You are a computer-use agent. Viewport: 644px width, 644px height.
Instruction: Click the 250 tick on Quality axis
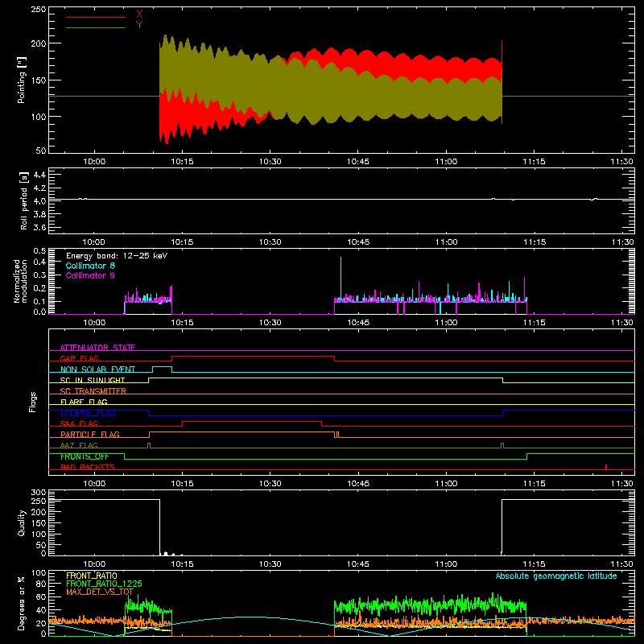click(39, 501)
